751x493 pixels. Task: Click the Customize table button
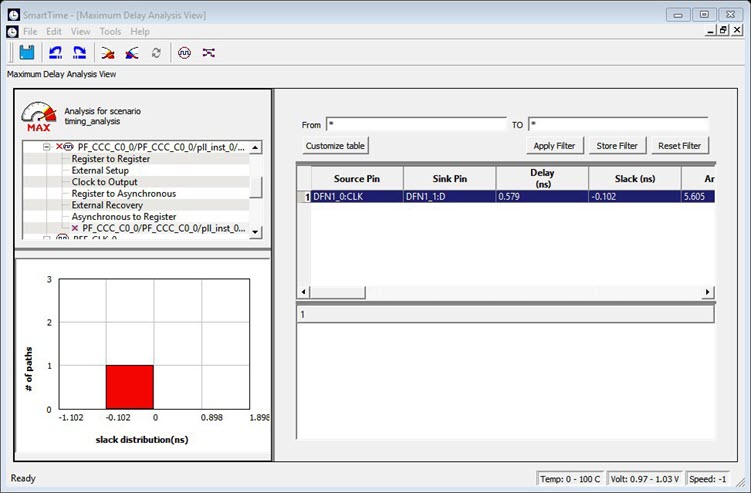(335, 146)
